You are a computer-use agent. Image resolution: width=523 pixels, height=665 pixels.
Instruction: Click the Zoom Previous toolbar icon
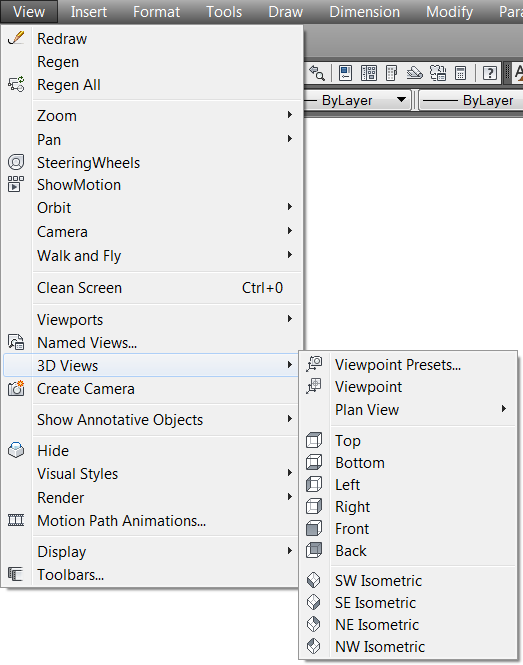[x=316, y=73]
